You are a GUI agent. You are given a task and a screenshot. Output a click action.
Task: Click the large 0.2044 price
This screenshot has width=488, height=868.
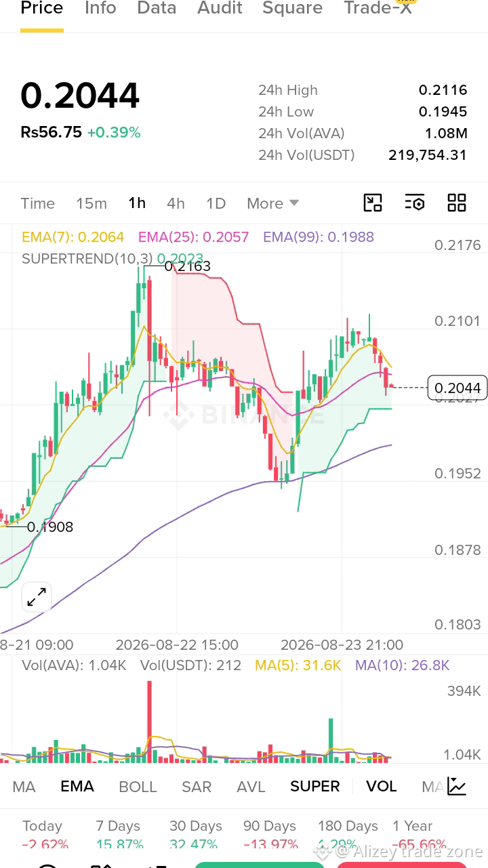tap(80, 96)
